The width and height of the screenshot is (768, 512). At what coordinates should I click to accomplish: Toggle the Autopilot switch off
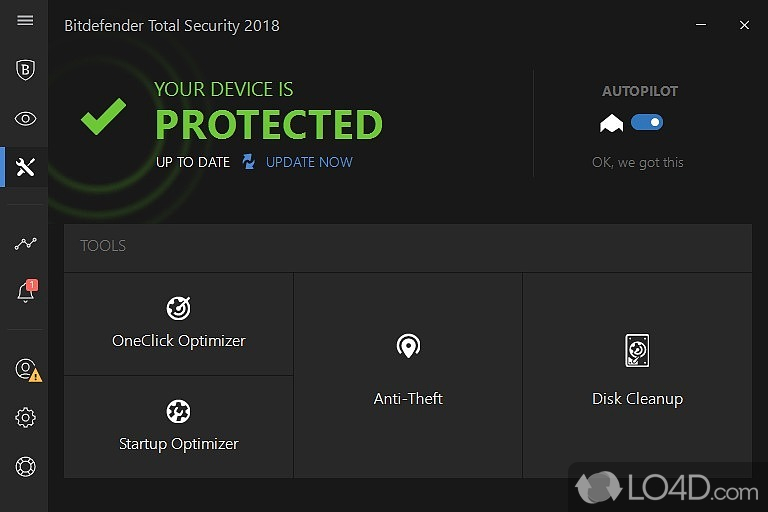pyautogui.click(x=647, y=123)
